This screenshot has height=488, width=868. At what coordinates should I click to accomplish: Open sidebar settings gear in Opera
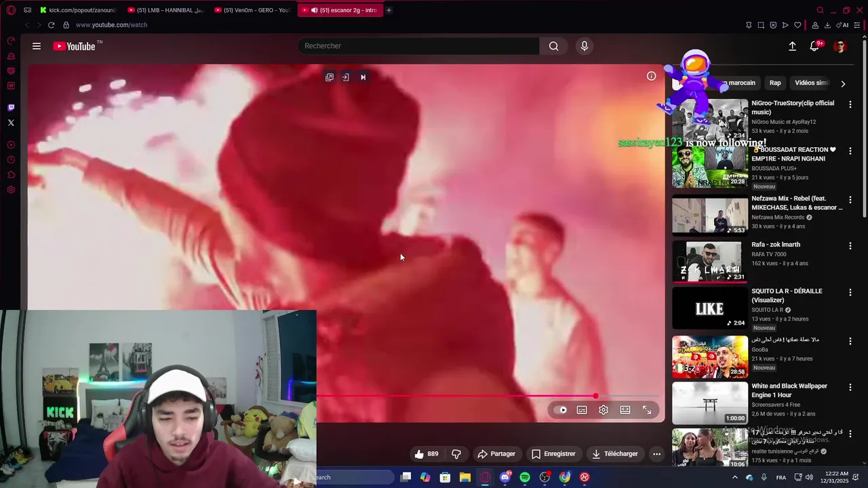point(11,190)
